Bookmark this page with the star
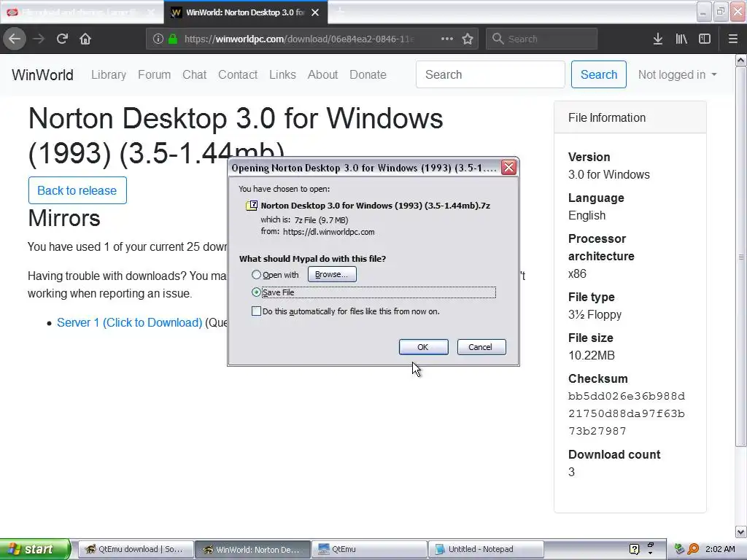Viewport: 747px width, 560px height. (468, 39)
